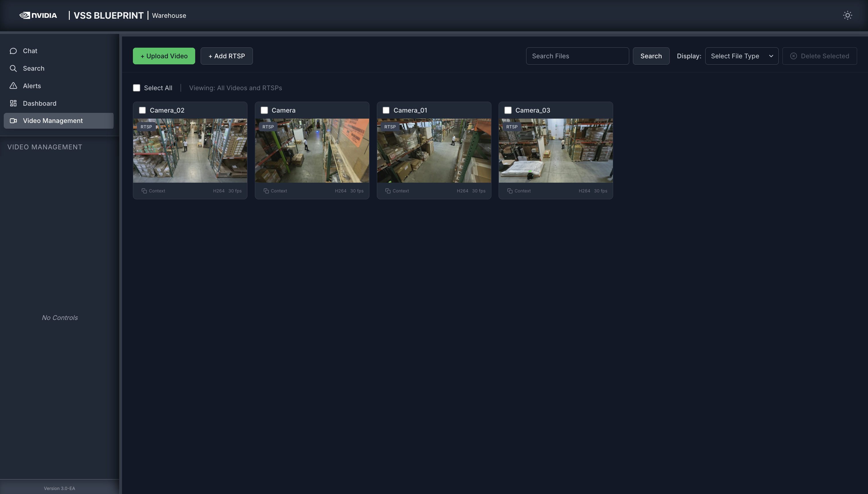Click the Add RTSP button
The height and width of the screenshot is (494, 868).
pos(226,56)
